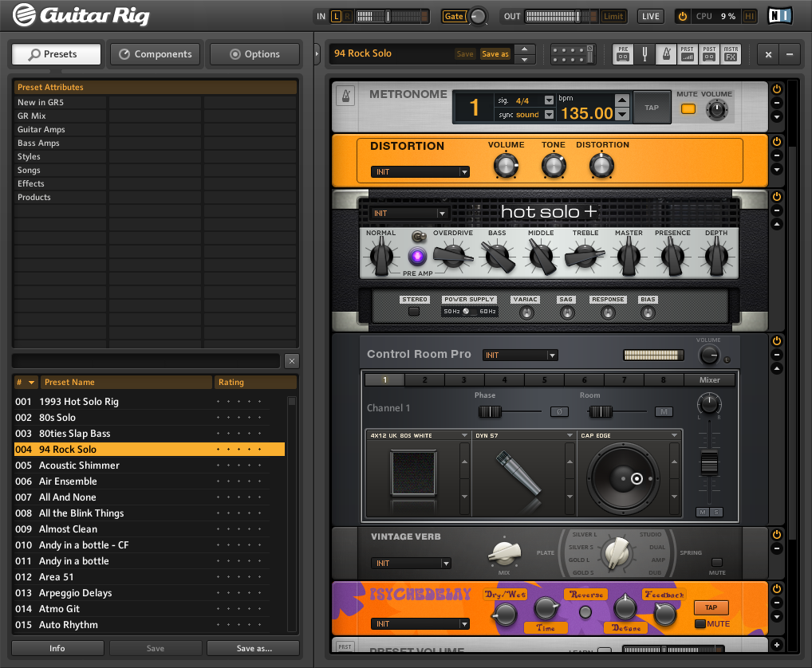Clear the preset search field
Image resolution: width=812 pixels, height=668 pixels.
292,361
